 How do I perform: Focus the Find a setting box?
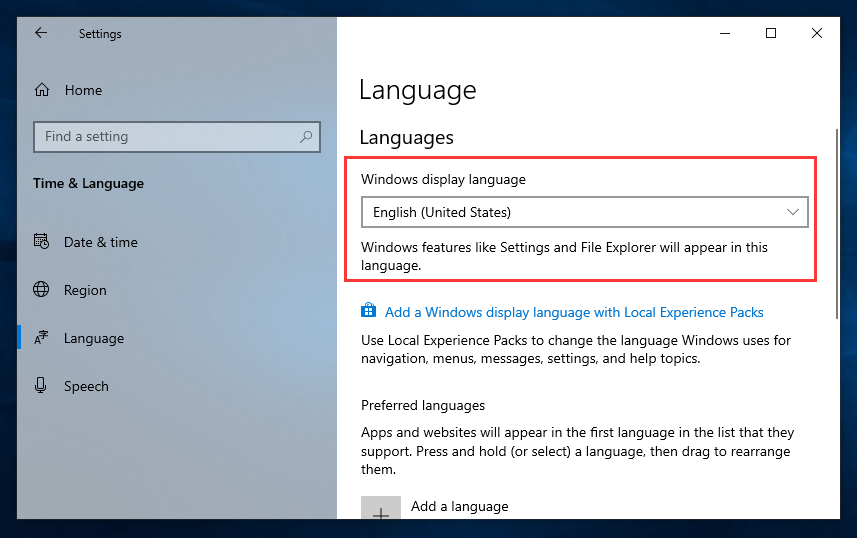coord(177,137)
